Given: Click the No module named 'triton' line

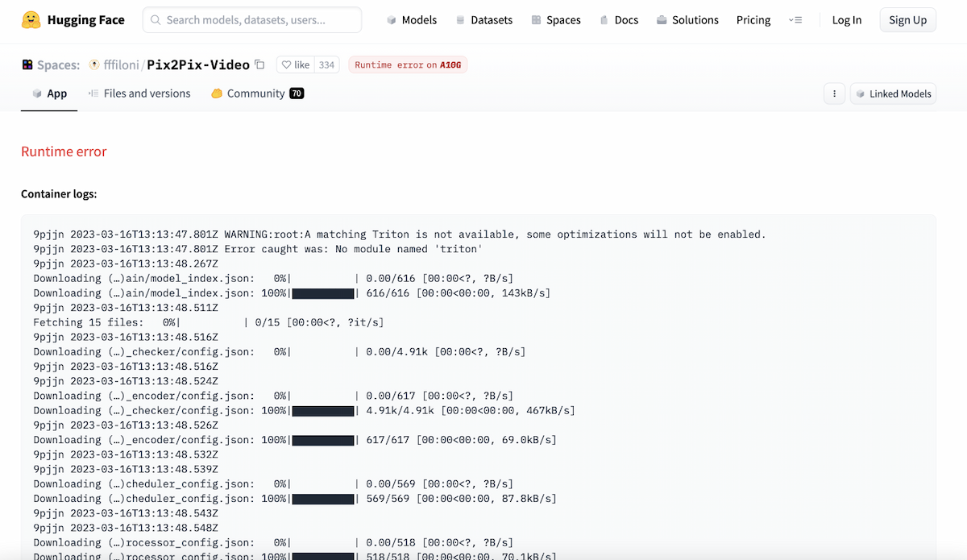Looking at the screenshot, I should [x=258, y=249].
